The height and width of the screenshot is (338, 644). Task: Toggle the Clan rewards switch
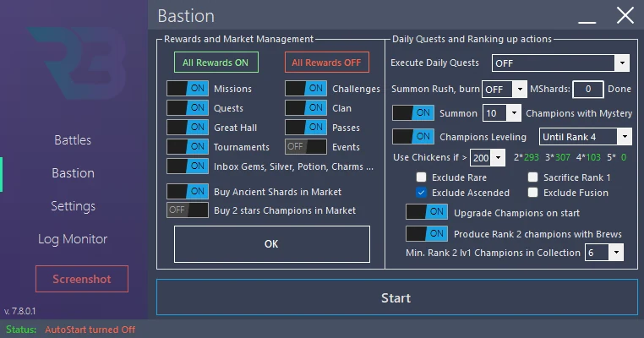click(x=306, y=107)
